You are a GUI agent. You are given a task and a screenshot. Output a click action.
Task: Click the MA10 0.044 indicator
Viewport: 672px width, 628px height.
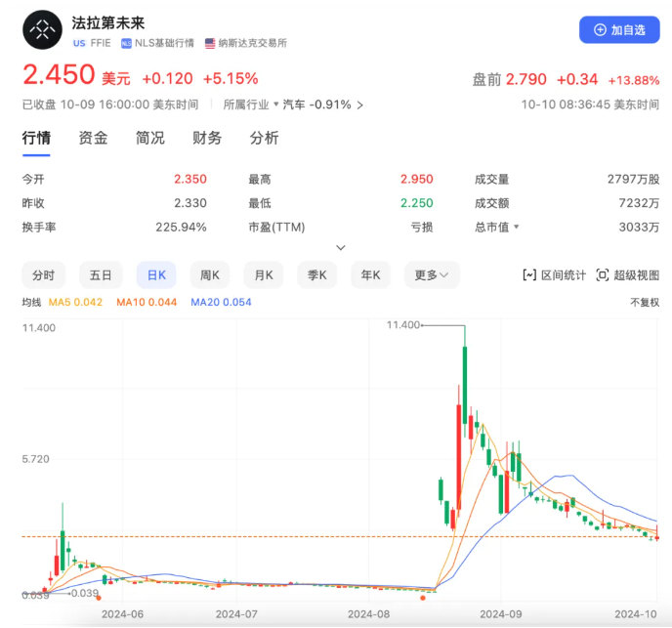[147, 302]
